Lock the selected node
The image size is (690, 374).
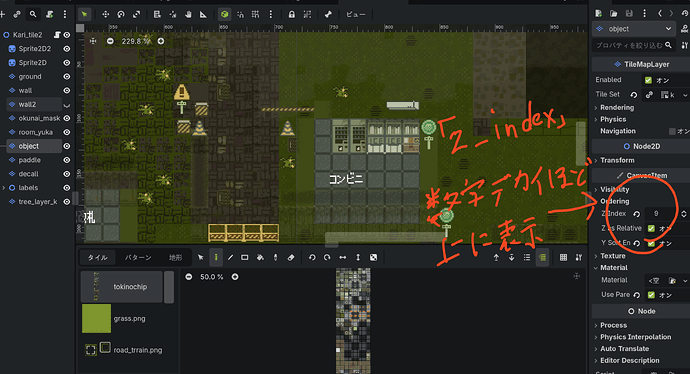[x=292, y=15]
